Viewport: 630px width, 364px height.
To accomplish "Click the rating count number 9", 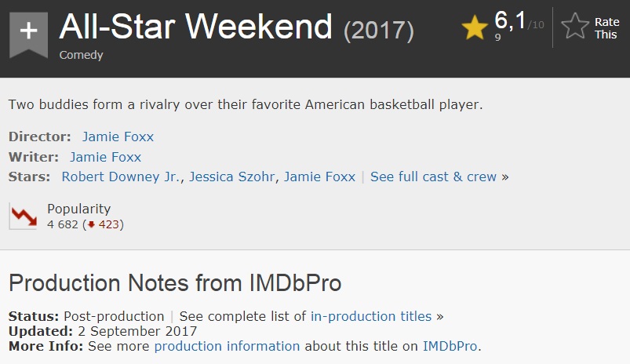I will 498,37.
